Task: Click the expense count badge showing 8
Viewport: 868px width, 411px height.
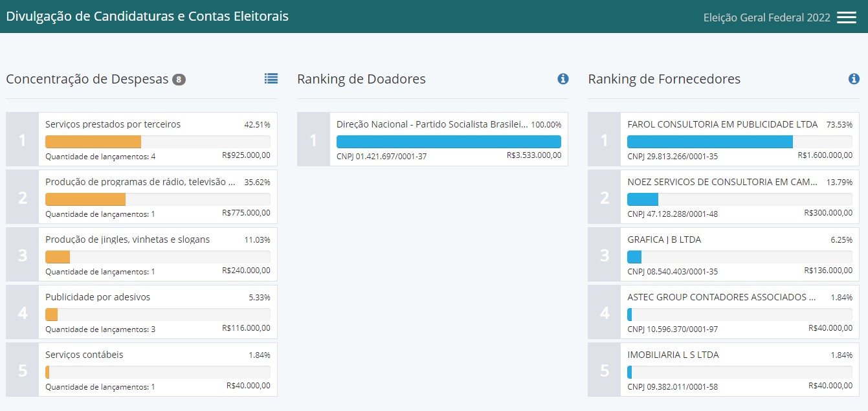Action: 179,80
